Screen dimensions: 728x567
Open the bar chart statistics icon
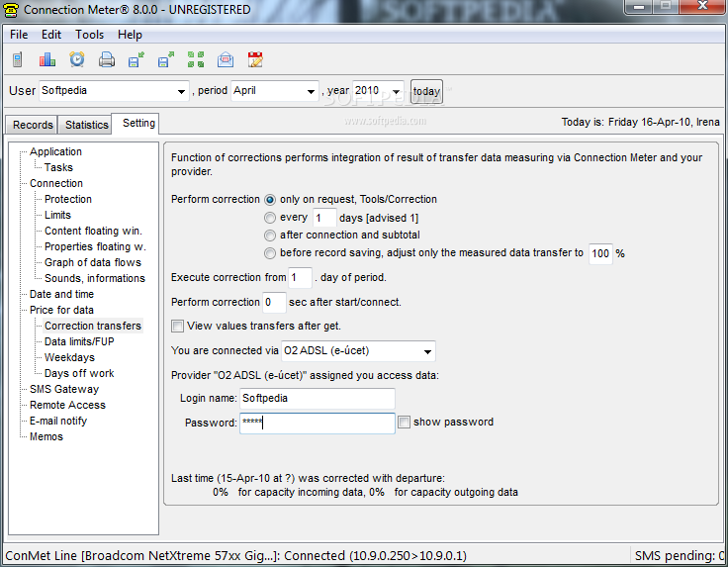[x=46, y=59]
